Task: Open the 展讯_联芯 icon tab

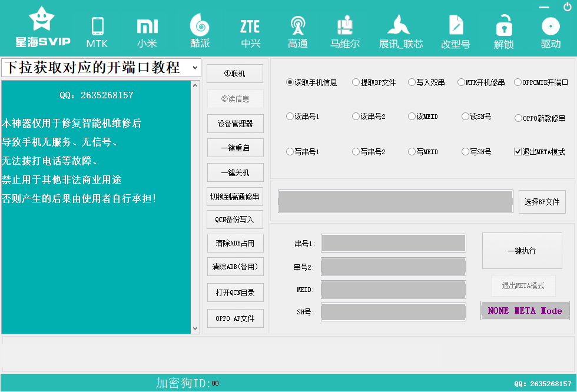Action: pyautogui.click(x=401, y=32)
